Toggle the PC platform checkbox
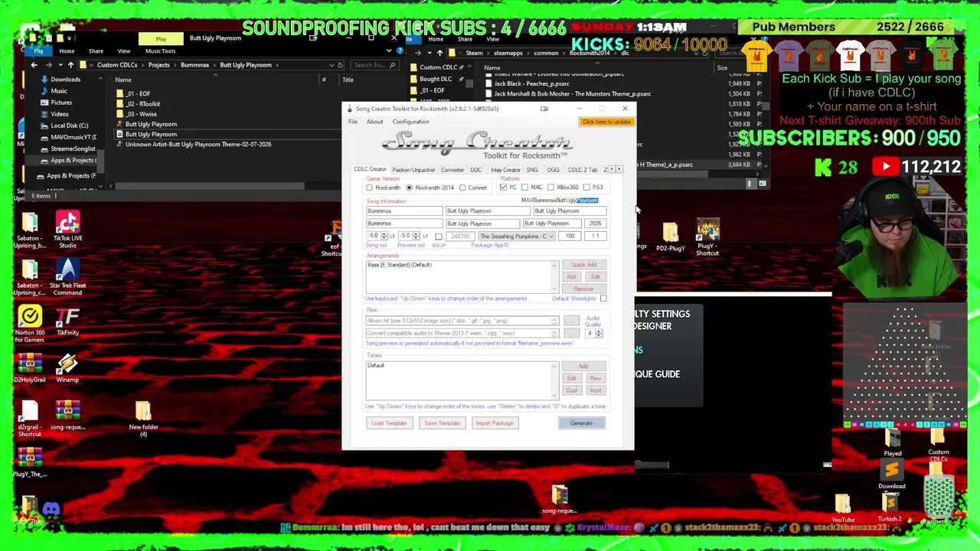This screenshot has width=980, height=551. 503,187
